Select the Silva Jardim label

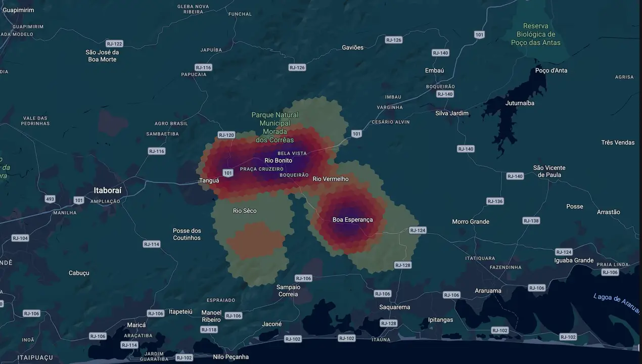coord(452,113)
